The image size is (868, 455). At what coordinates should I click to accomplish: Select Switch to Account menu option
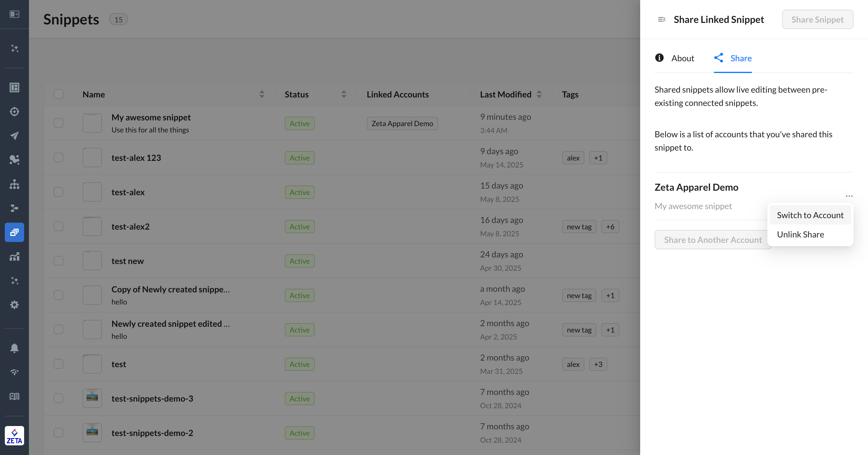810,215
